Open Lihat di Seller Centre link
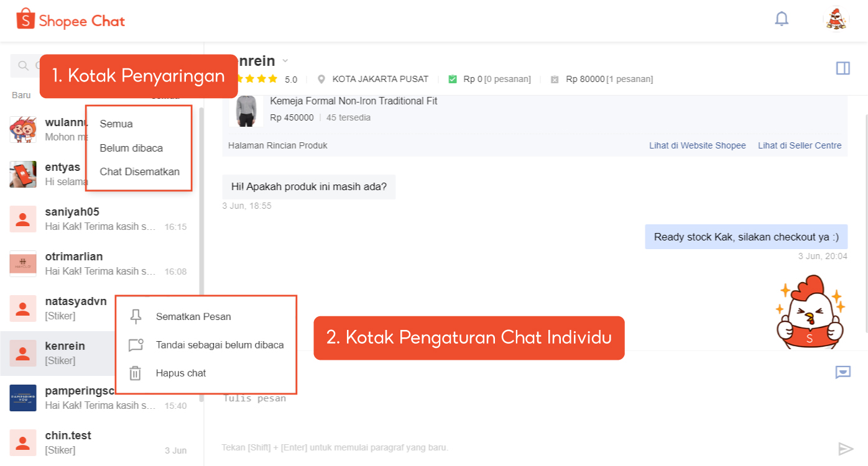This screenshot has width=868, height=466. [800, 145]
